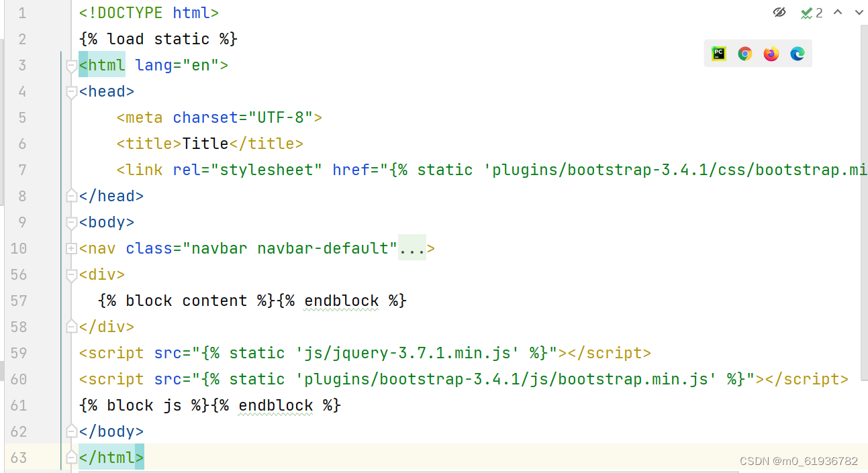
Task: Click the opening '<html' tag highlighted on line 3
Action: 102,65
